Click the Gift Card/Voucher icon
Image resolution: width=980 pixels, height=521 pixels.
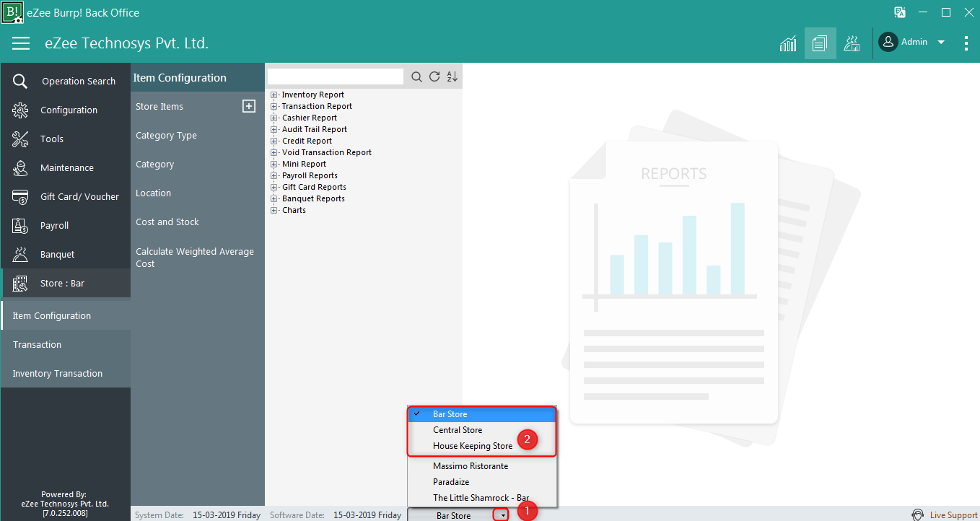pos(20,196)
